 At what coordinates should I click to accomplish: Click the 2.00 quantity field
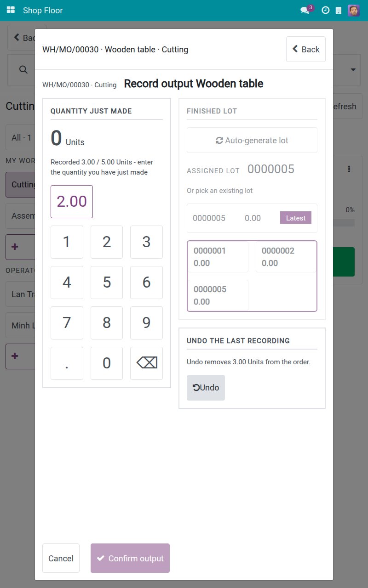(72, 202)
